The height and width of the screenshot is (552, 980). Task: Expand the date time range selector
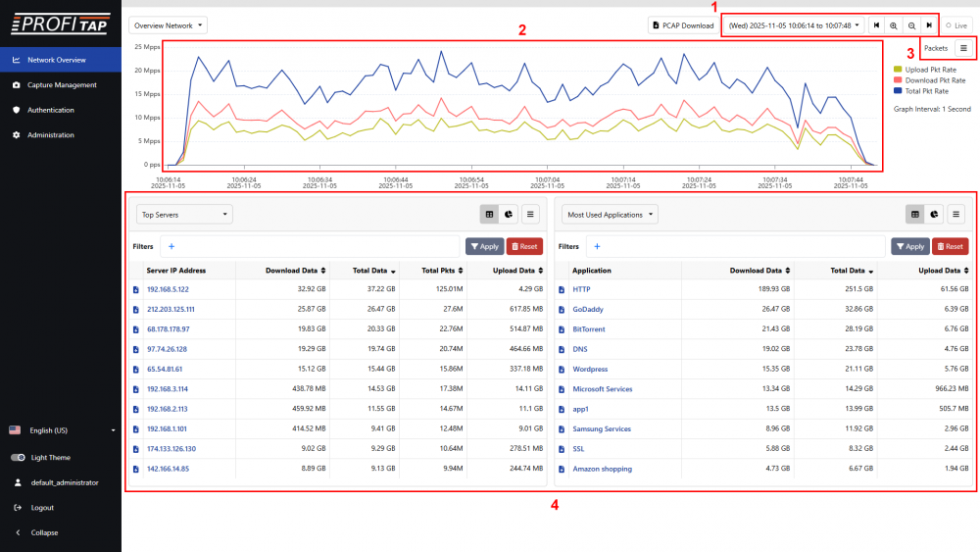[794, 25]
